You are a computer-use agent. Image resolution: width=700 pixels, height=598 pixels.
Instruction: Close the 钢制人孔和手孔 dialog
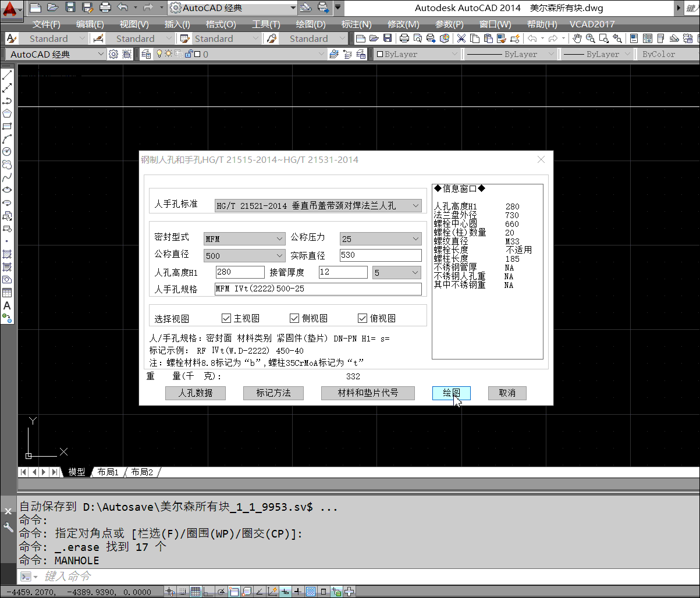(541, 159)
